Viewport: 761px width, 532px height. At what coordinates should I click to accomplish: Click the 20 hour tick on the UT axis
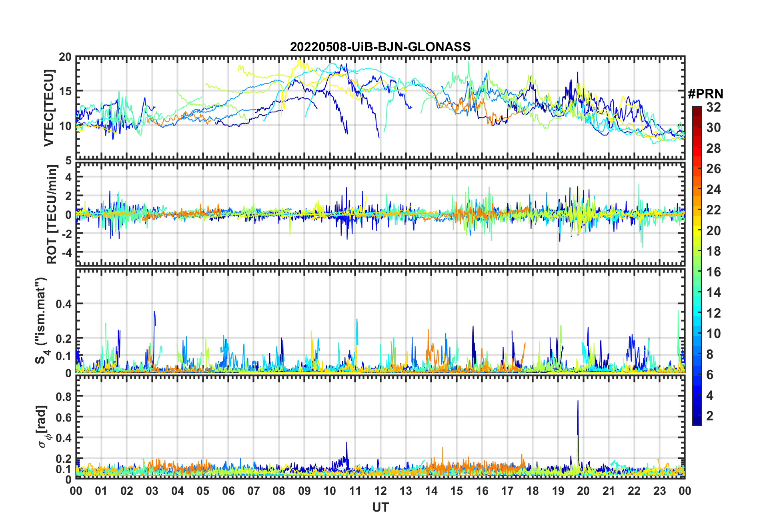[583, 491]
